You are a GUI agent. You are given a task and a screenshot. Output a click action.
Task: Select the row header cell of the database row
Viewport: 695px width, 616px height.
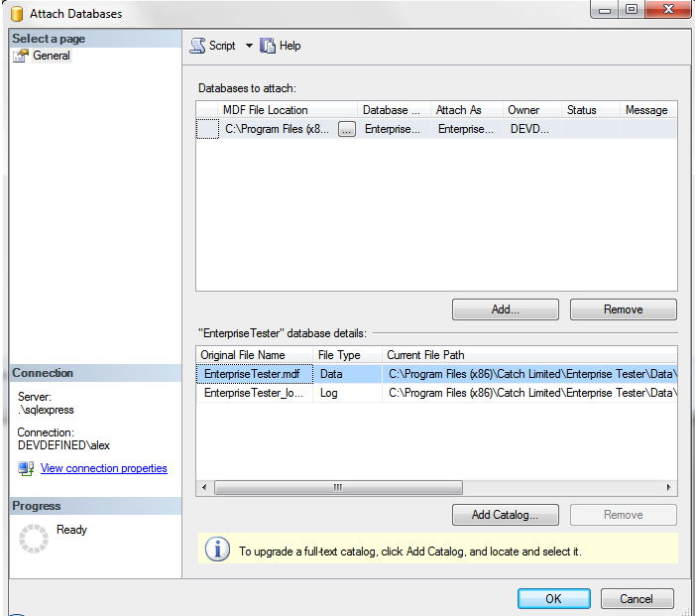coord(207,129)
